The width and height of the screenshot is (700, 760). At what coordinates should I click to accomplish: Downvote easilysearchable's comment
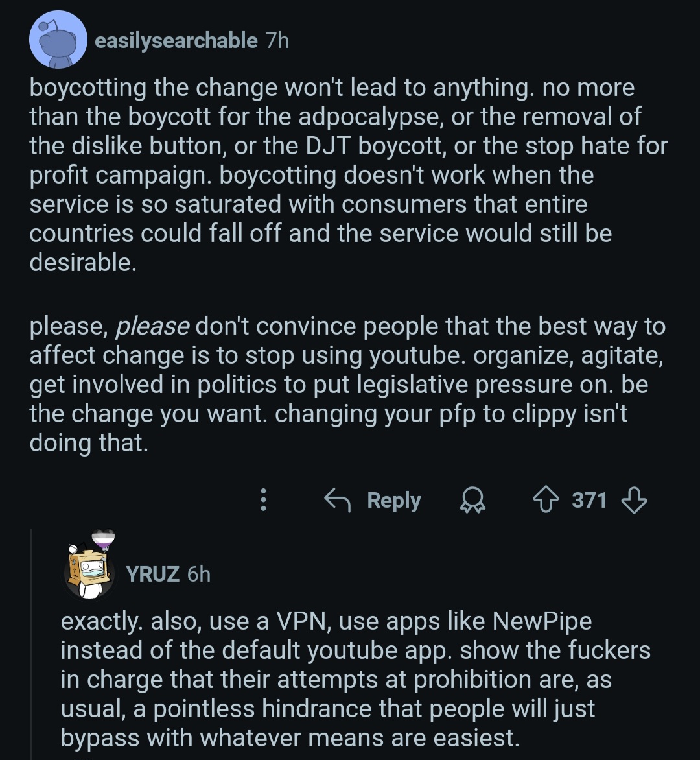pos(634,500)
